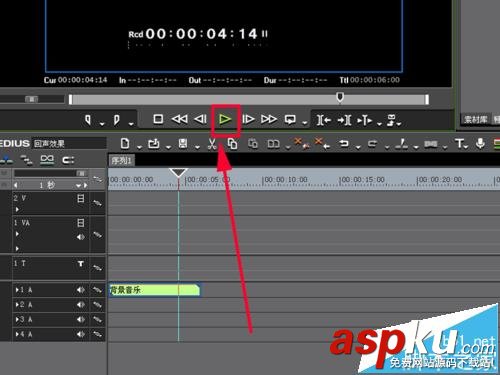Expand the 2 V track triangle

(17, 209)
